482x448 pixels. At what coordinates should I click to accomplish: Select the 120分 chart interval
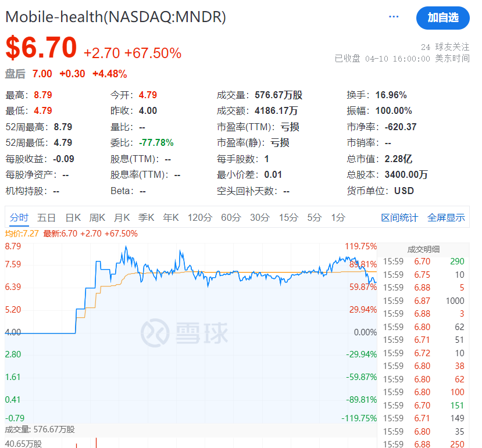pos(200,217)
